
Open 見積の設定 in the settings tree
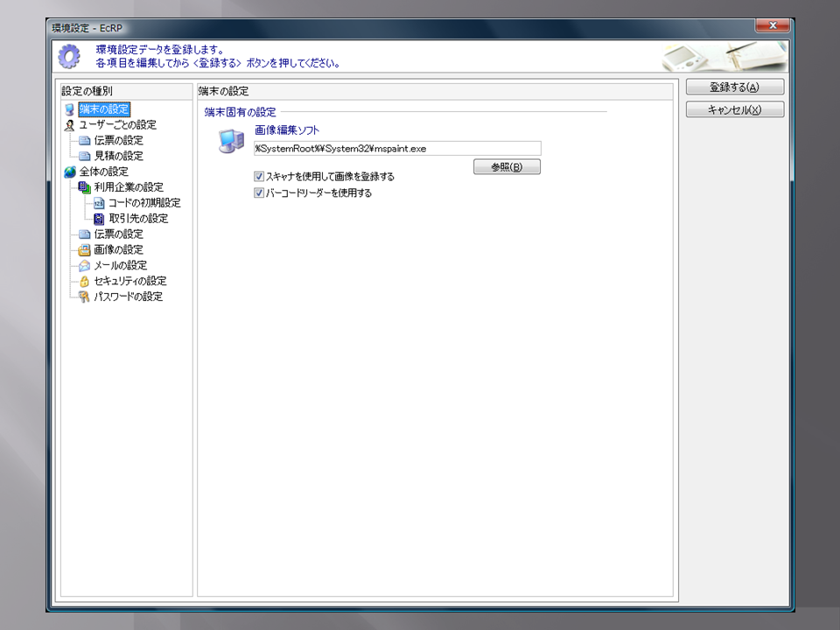coord(118,156)
